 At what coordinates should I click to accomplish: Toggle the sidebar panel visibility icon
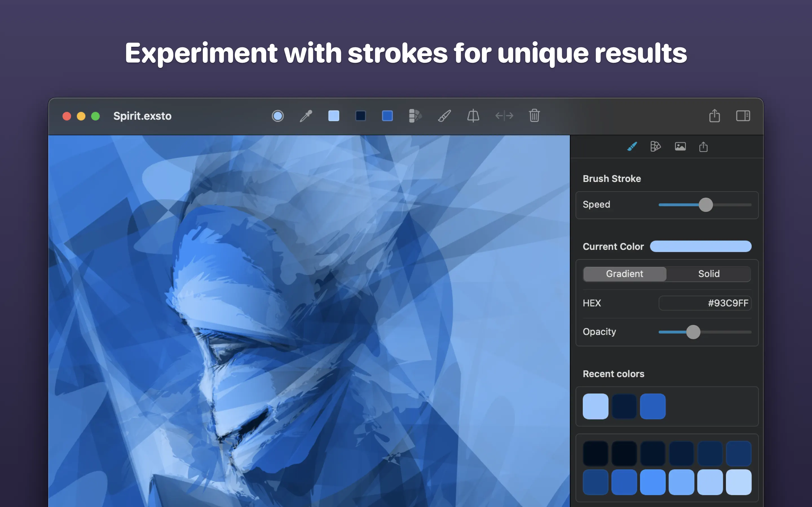[x=743, y=116]
